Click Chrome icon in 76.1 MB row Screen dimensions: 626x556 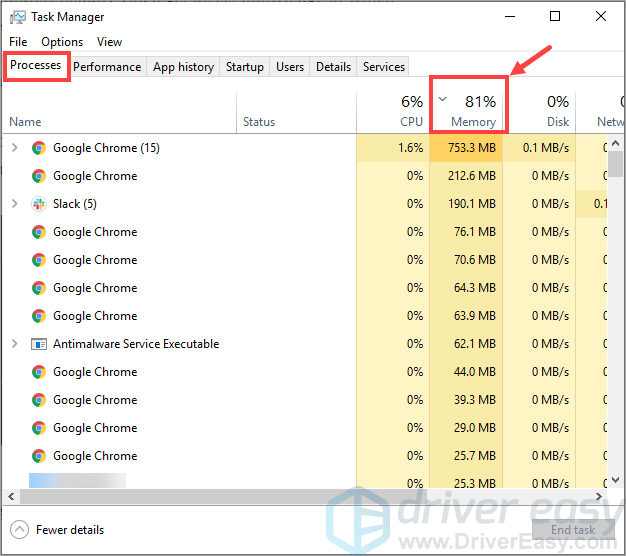[x=39, y=232]
